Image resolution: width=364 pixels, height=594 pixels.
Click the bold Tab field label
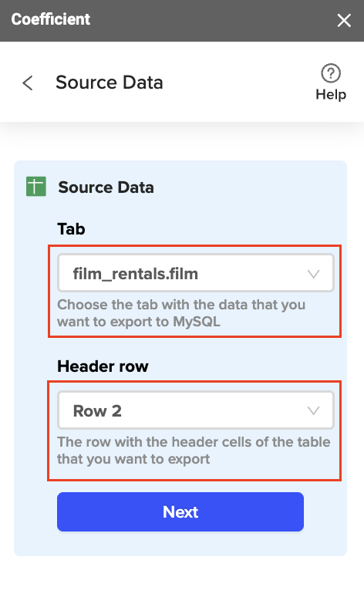click(71, 229)
